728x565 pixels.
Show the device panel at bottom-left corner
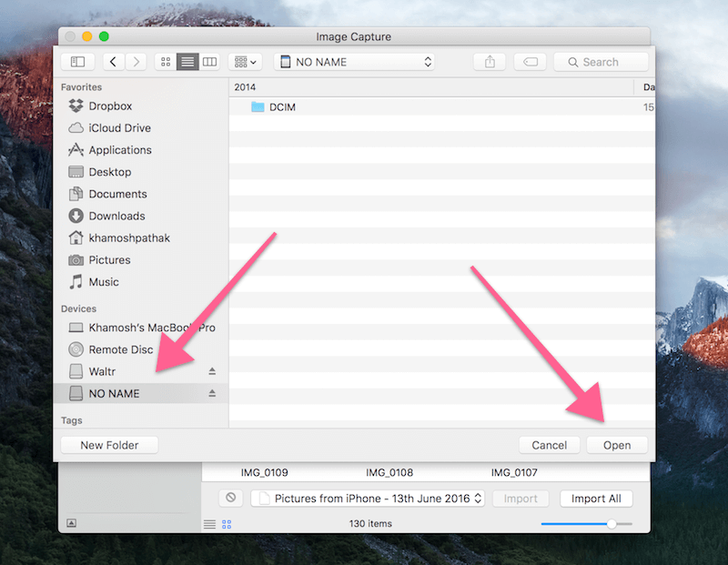[x=72, y=523]
